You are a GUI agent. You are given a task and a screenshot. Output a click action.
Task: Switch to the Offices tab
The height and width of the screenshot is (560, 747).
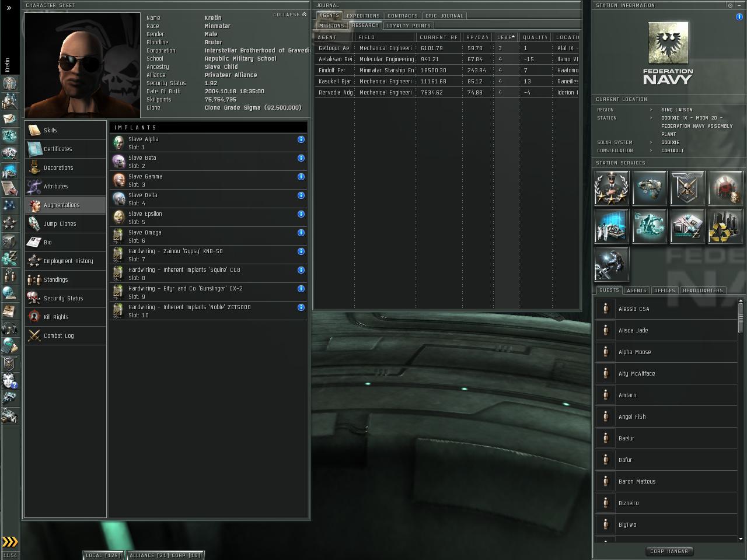[665, 290]
